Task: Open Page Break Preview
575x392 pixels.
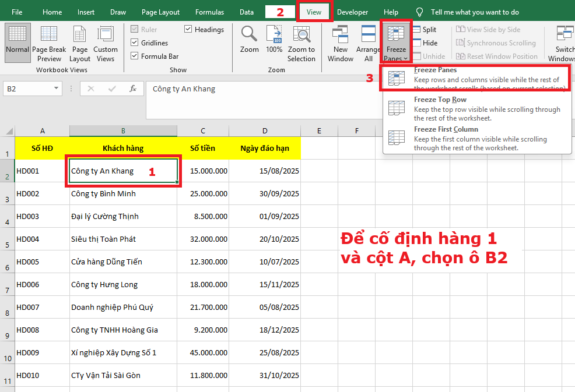Action: 50,43
